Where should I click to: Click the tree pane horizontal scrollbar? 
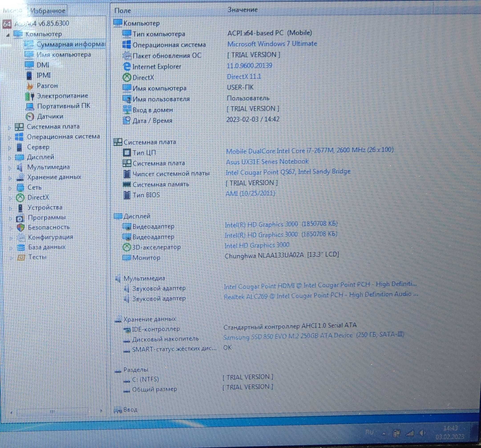(x=53, y=411)
